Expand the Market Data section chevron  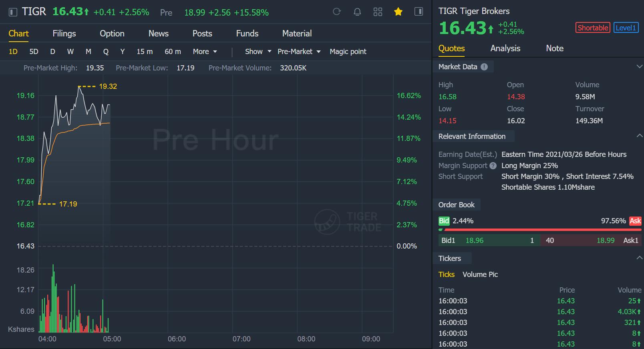pyautogui.click(x=639, y=66)
